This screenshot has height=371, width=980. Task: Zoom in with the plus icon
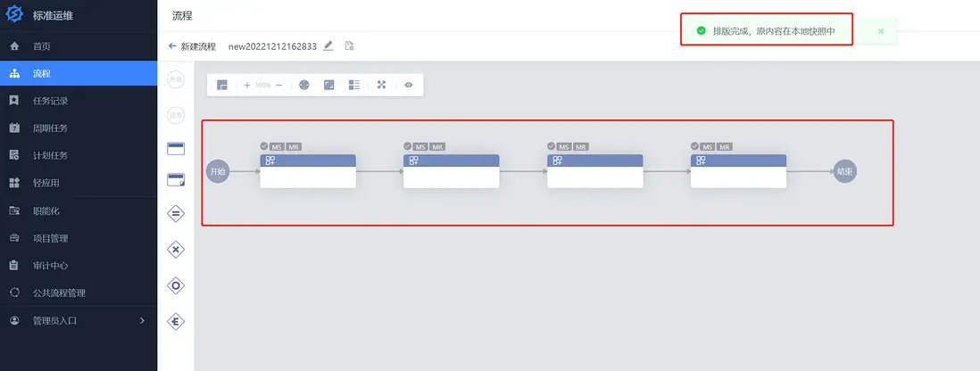tap(247, 85)
